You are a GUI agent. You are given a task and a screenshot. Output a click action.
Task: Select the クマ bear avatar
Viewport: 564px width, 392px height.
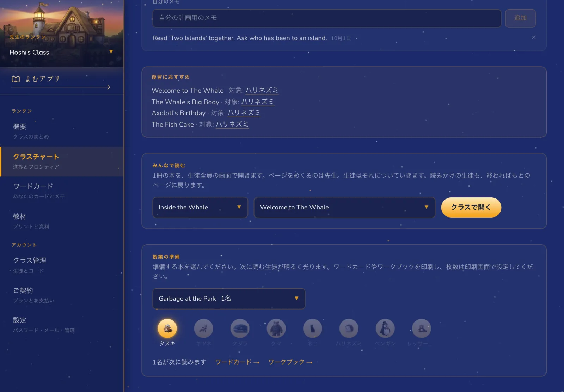pyautogui.click(x=276, y=329)
